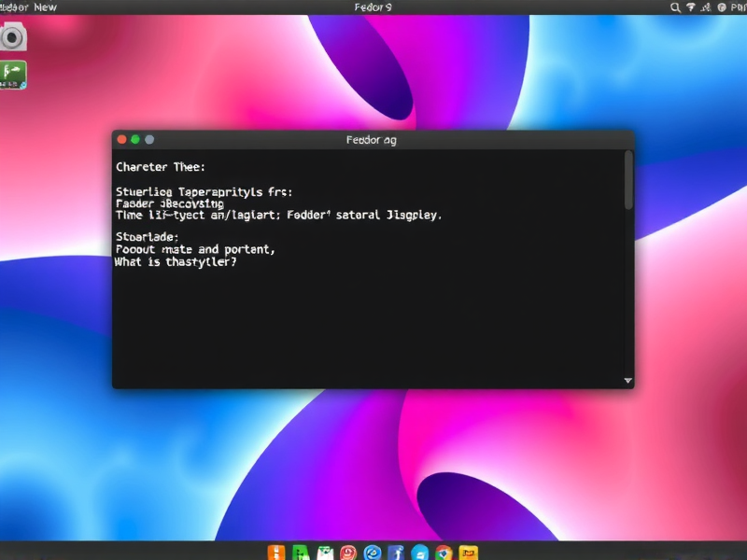The height and width of the screenshot is (560, 747).
Task: Open the power status indicator in the top bar
Action: coord(721,7)
